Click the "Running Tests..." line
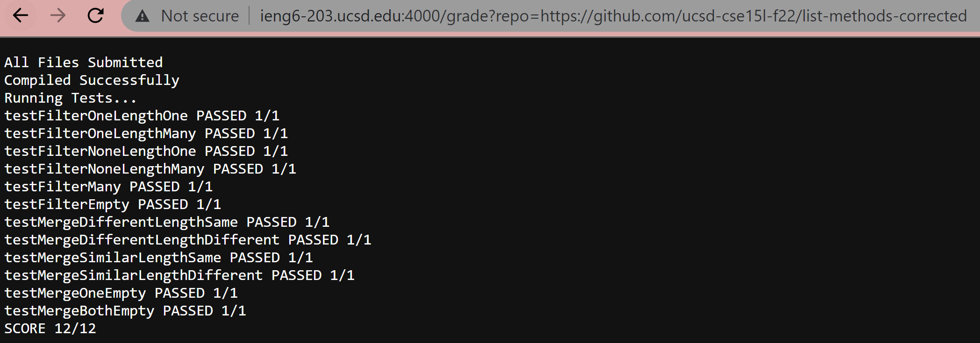 point(71,98)
